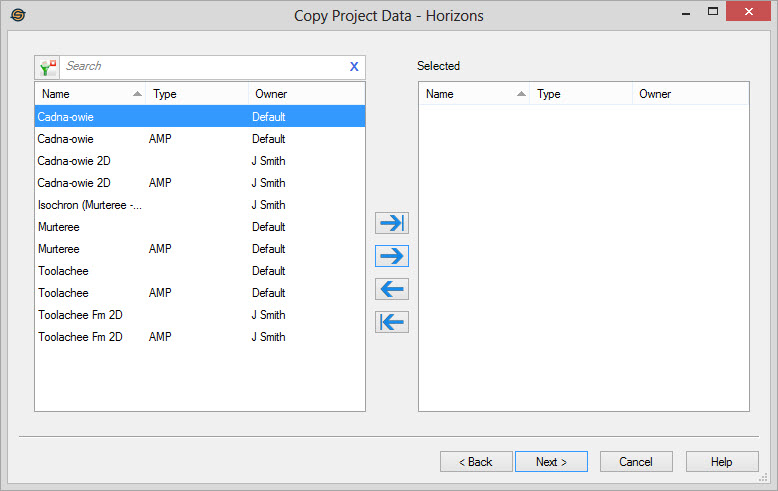Image resolution: width=778 pixels, height=491 pixels.
Task: Sort left list by Name column
Action: coord(90,94)
